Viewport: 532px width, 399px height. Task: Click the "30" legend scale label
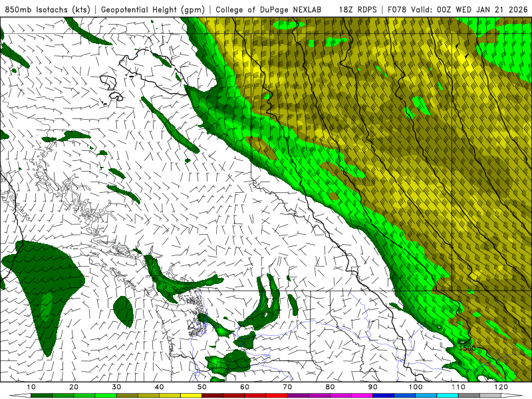(x=116, y=387)
